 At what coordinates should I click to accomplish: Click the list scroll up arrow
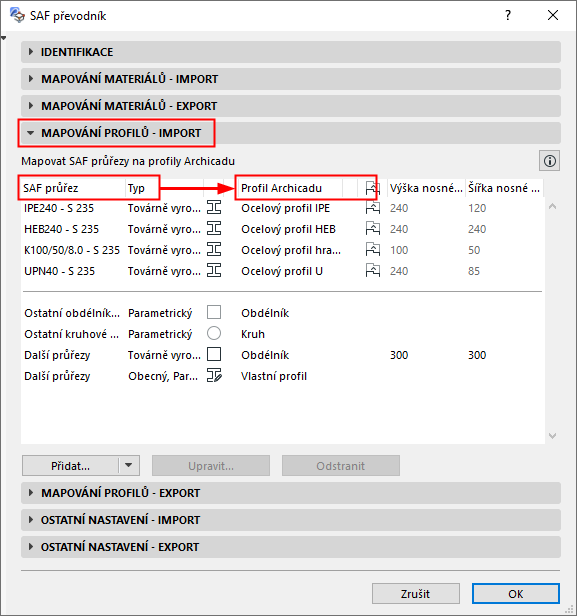click(x=552, y=206)
